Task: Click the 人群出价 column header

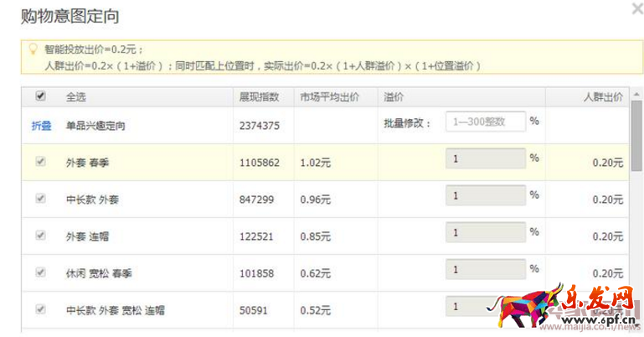Action: (603, 97)
